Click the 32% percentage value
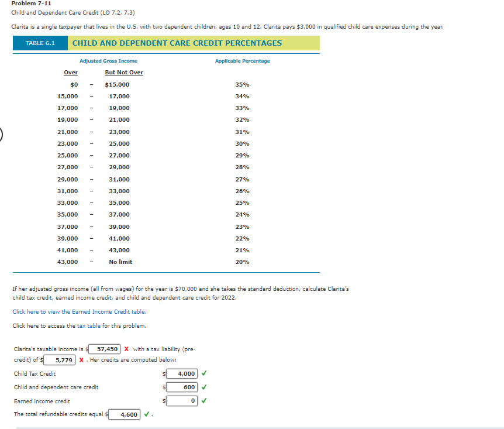Viewport: 504px width, 429px height. pyautogui.click(x=243, y=120)
